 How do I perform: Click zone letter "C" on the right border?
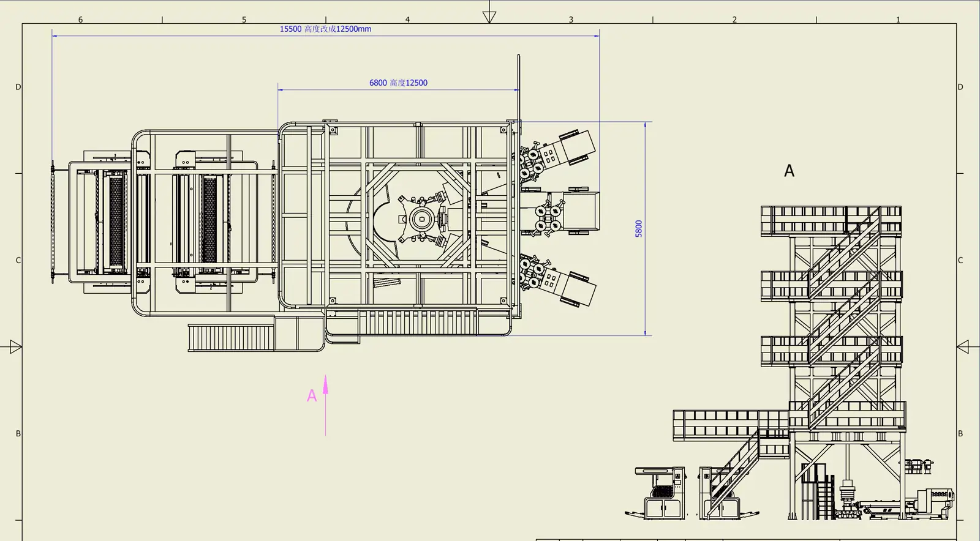[x=960, y=260]
